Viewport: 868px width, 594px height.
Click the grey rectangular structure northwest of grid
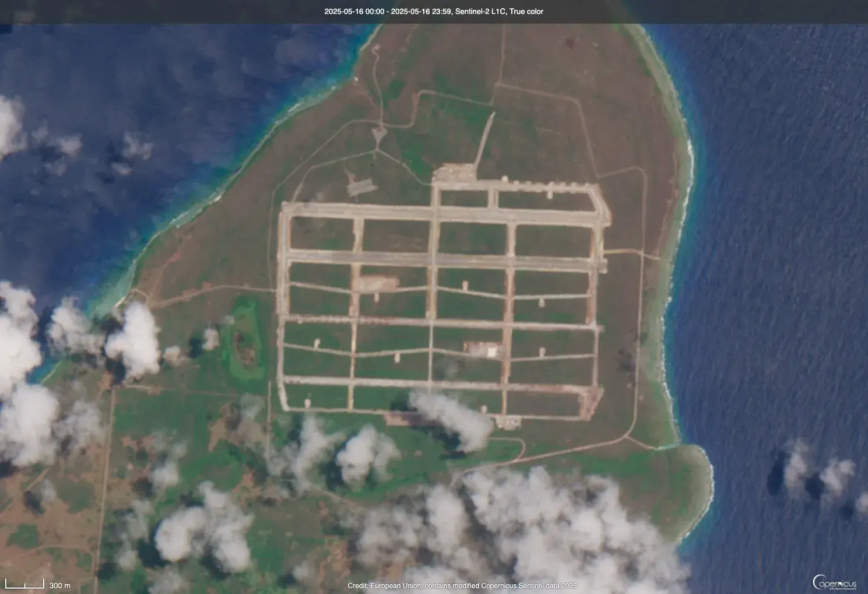point(361,187)
